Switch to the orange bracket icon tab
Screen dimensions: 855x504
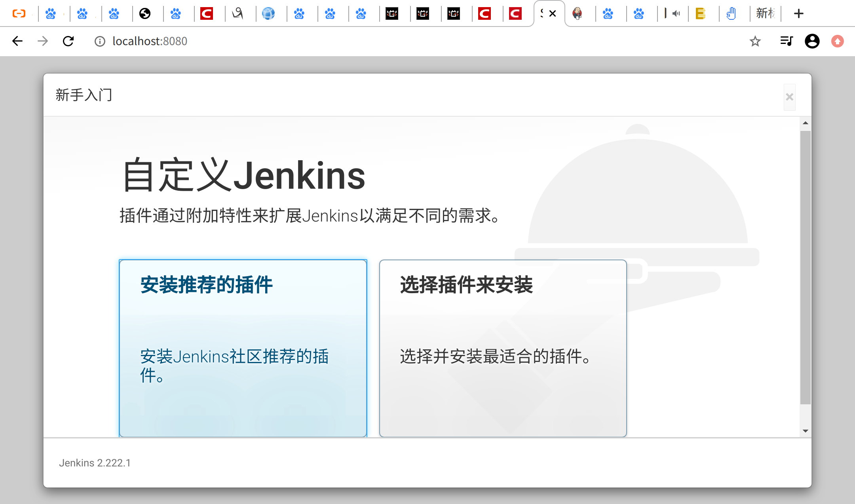(19, 14)
